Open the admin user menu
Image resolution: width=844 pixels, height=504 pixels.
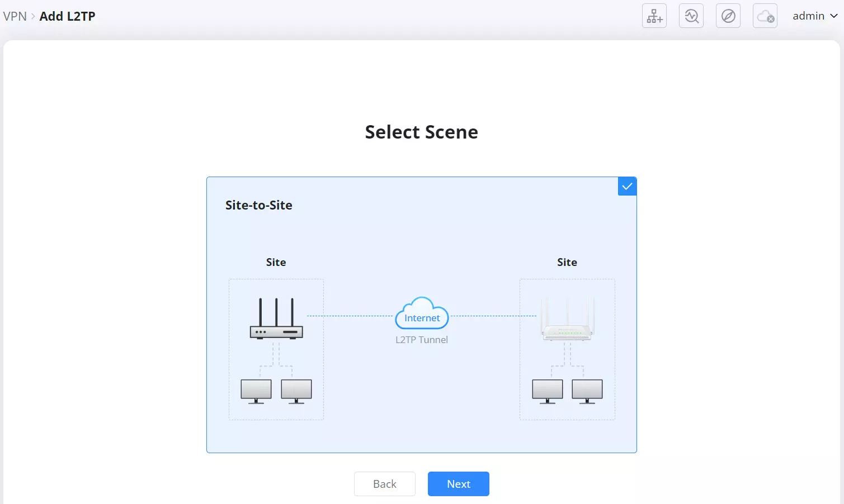pyautogui.click(x=815, y=16)
